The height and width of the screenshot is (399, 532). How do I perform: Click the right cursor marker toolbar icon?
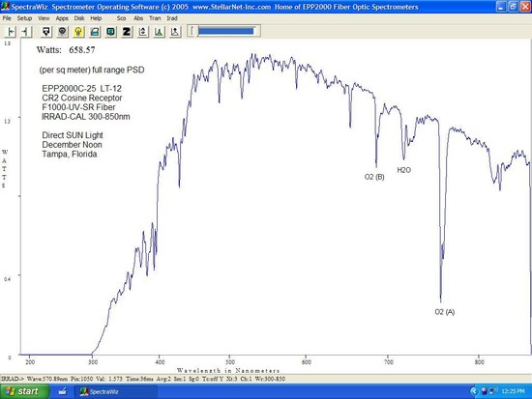(26, 32)
